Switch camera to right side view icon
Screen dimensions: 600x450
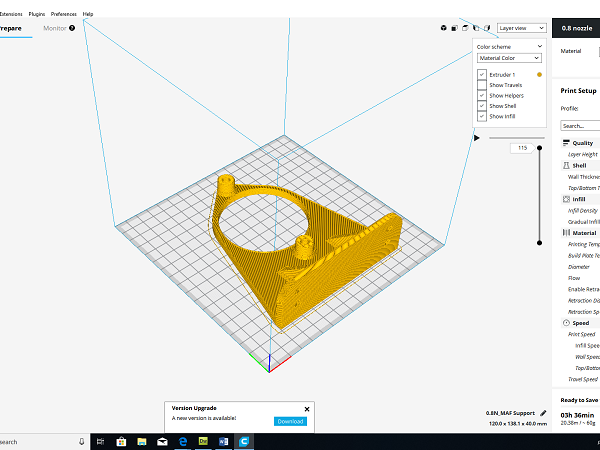(x=487, y=28)
